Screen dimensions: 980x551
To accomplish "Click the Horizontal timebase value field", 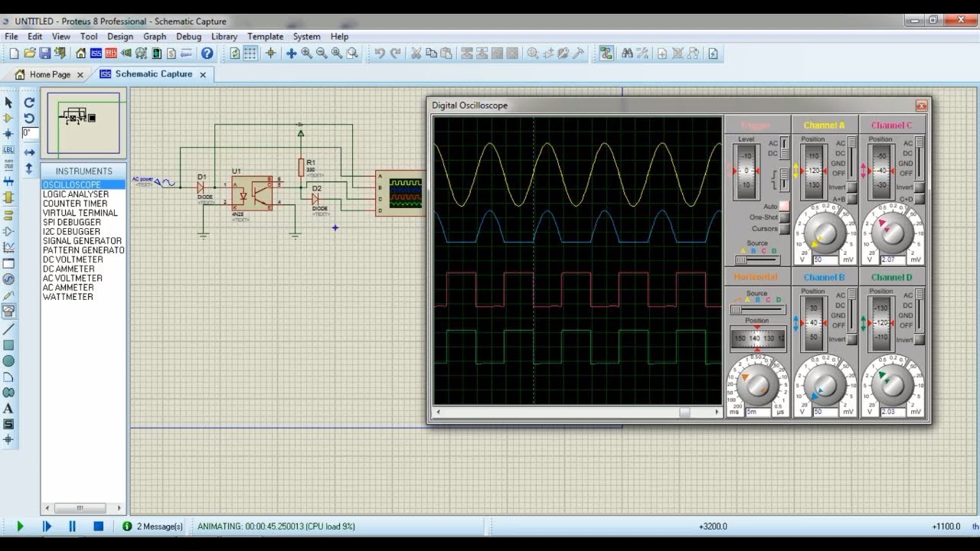I will click(759, 412).
